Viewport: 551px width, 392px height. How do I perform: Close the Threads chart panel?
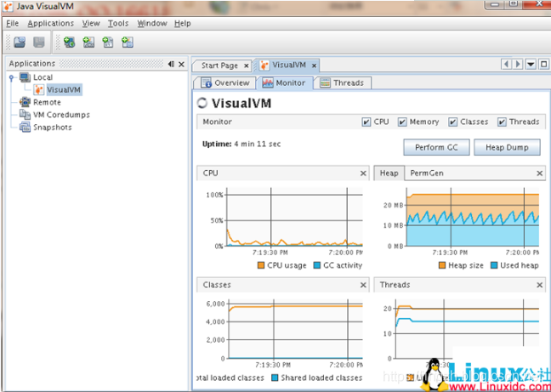540,285
